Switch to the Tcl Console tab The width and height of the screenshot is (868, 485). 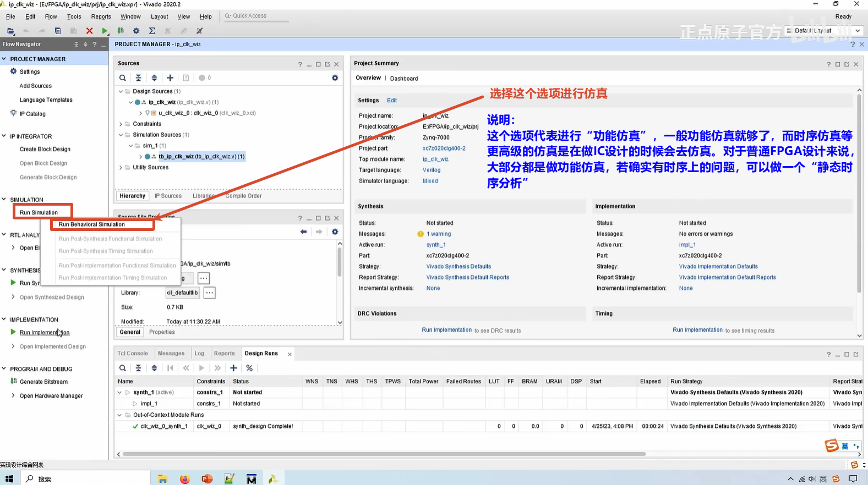[133, 354]
